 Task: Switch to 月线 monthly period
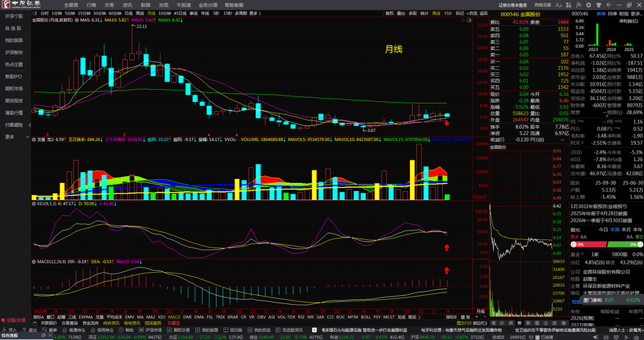(x=152, y=13)
